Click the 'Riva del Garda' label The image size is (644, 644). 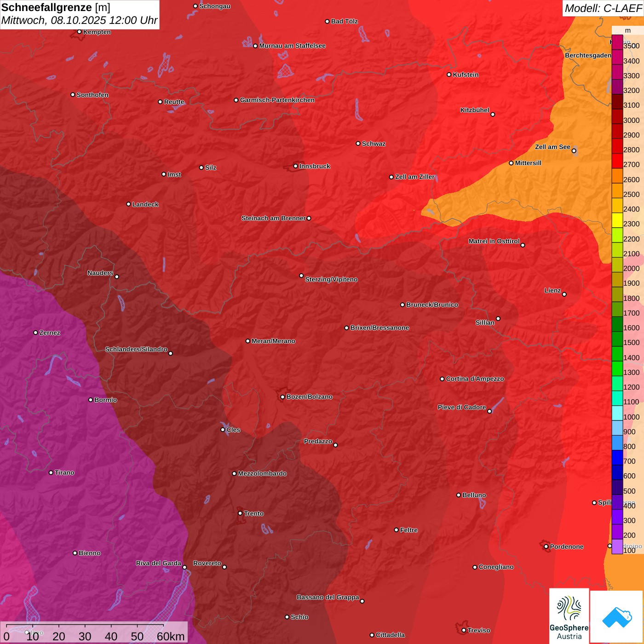(x=159, y=563)
